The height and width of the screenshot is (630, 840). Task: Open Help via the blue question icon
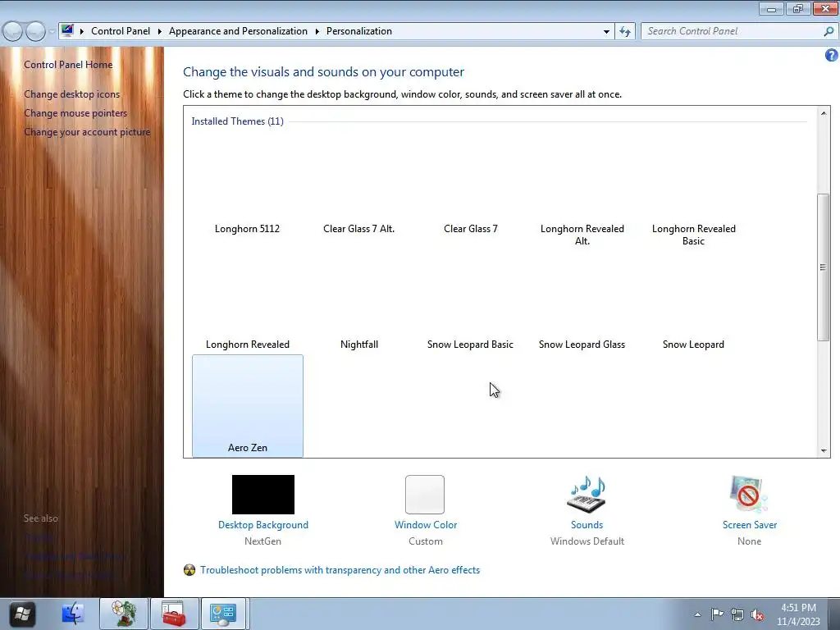click(x=832, y=55)
